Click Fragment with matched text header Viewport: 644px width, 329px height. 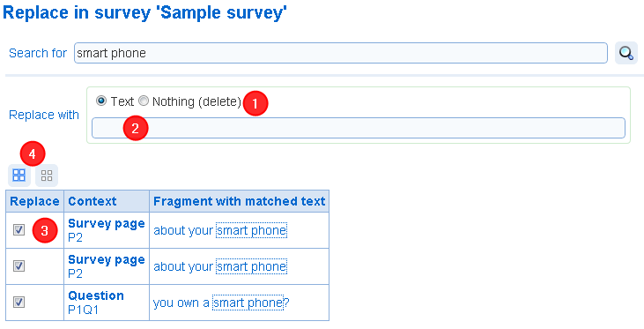239,201
